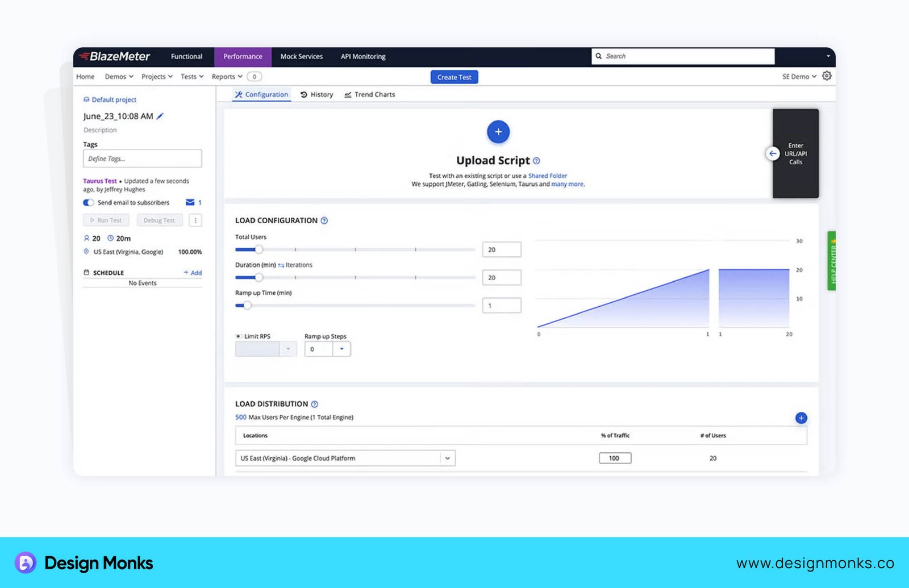Viewport: 909px width, 588px height.
Task: Expand the Projects dropdown
Action: tap(157, 77)
